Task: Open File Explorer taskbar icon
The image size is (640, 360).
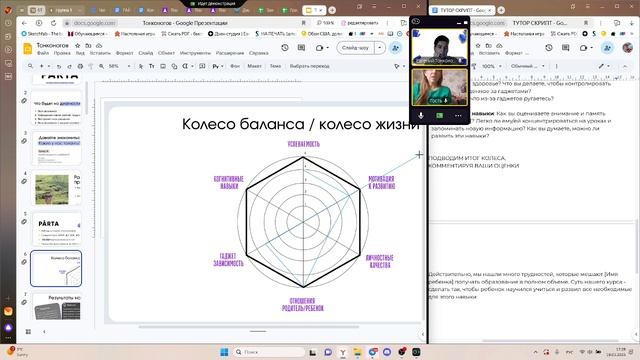Action: [x=358, y=352]
